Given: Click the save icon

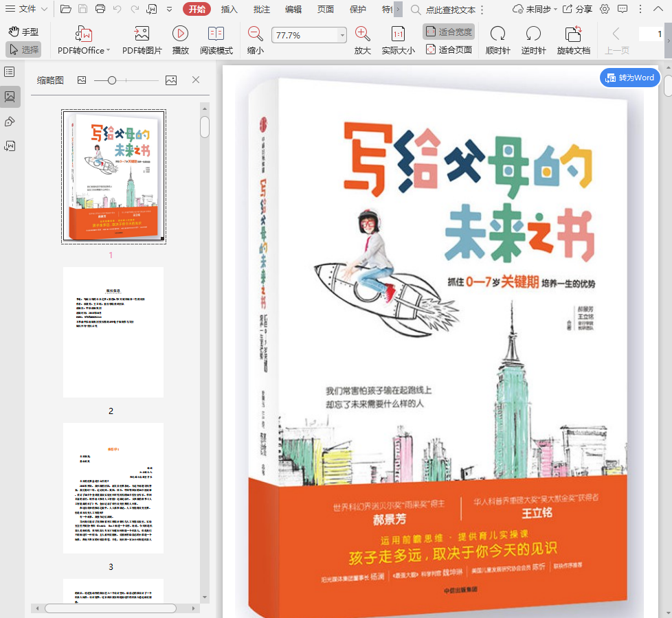Looking at the screenshot, I should pos(82,8).
